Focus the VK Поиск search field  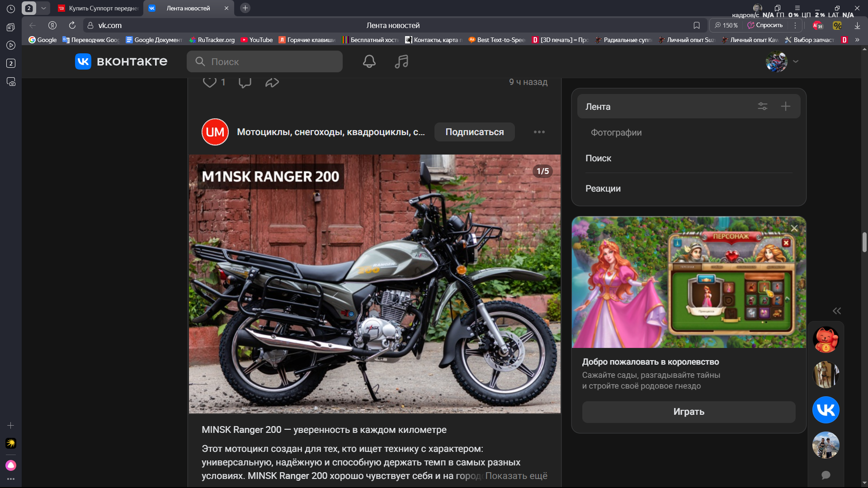point(264,61)
